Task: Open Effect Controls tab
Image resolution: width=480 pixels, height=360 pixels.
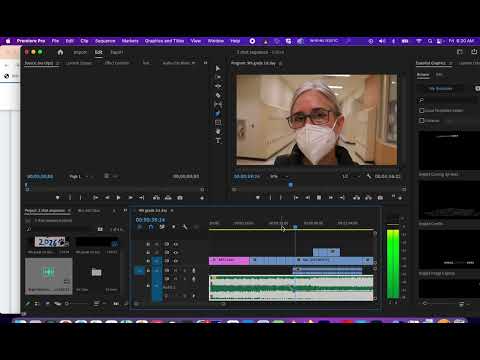Action: 117,63
